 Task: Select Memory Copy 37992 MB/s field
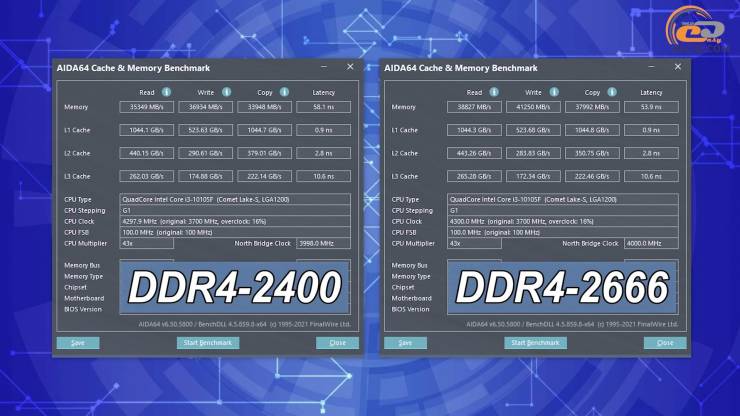click(x=592, y=107)
